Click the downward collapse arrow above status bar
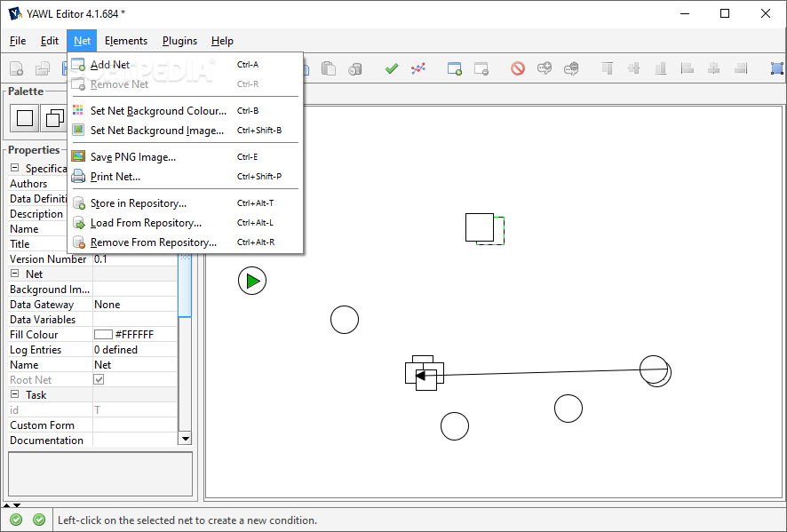This screenshot has height=532, width=787. pyautogui.click(x=17, y=504)
